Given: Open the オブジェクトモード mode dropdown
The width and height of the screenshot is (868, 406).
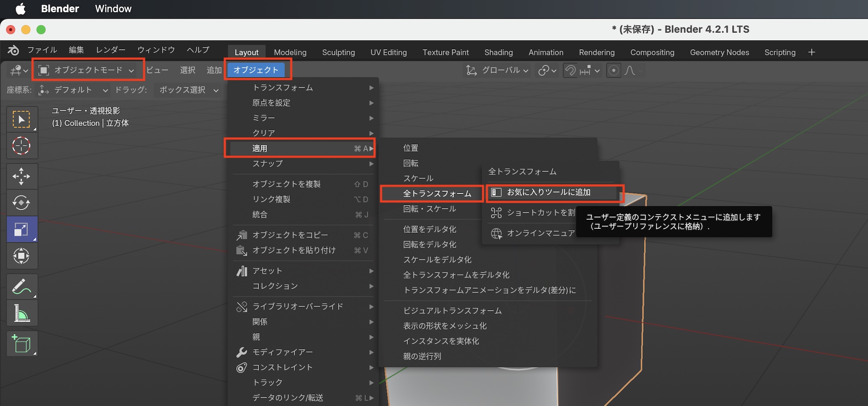Looking at the screenshot, I should (x=87, y=70).
